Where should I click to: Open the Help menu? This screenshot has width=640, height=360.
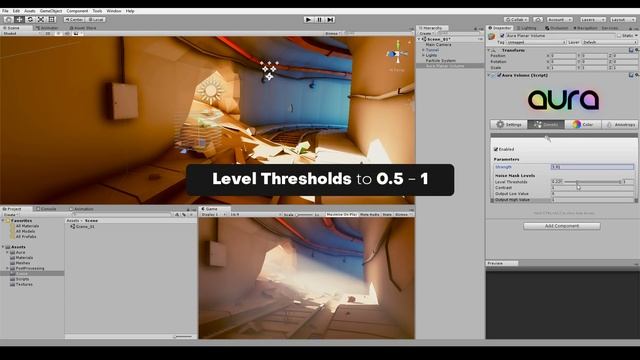coord(130,11)
